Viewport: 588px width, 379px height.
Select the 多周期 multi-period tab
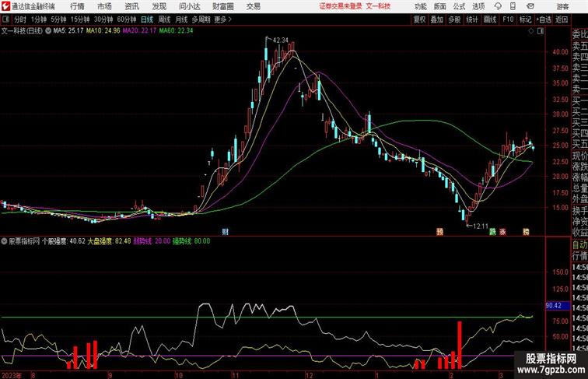click(x=201, y=19)
